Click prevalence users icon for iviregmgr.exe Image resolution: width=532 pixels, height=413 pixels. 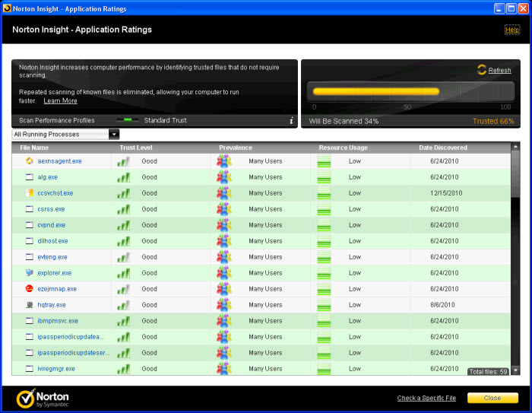[x=224, y=369]
